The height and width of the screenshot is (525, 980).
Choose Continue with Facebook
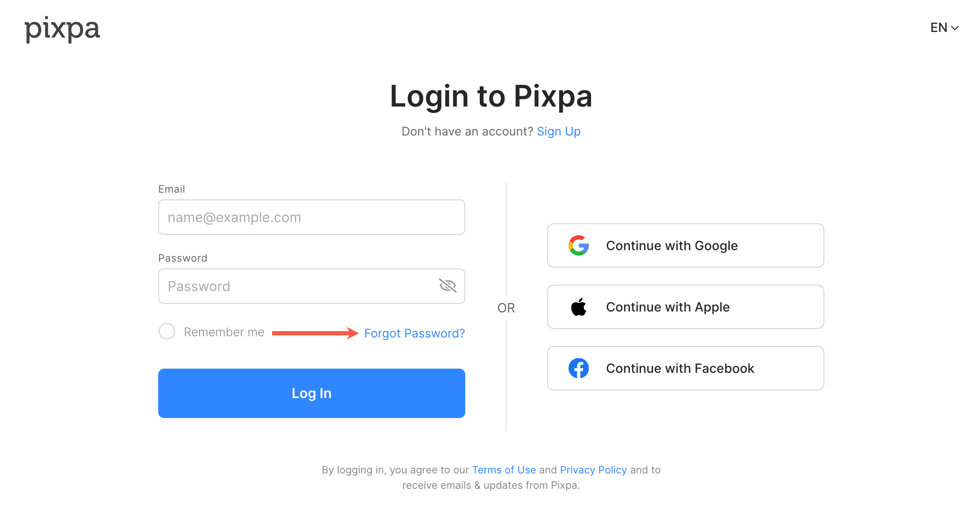pos(685,368)
